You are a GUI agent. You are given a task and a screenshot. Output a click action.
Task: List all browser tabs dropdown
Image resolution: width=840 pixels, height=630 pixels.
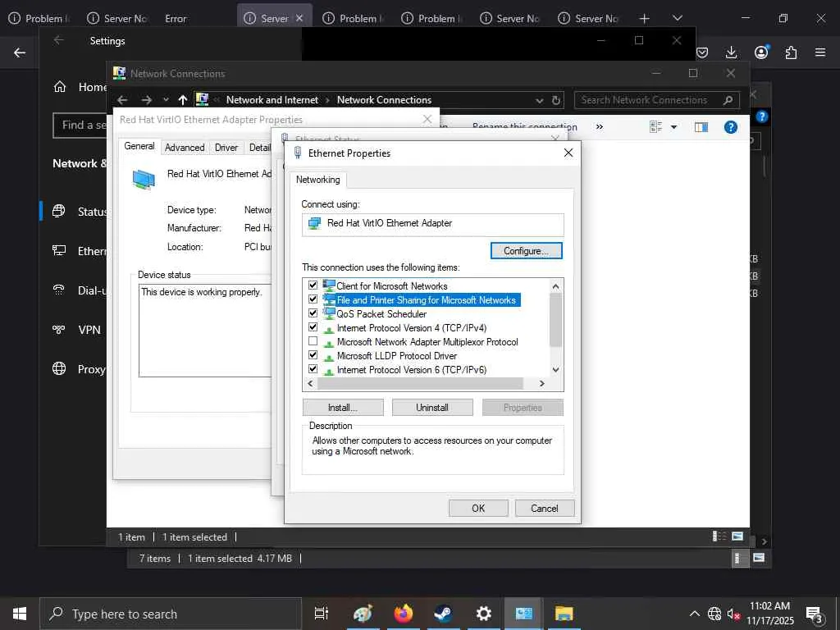(x=677, y=18)
